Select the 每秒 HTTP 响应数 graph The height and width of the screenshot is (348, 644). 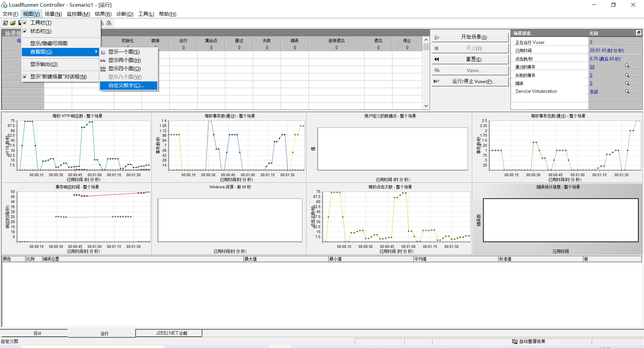[x=77, y=147]
